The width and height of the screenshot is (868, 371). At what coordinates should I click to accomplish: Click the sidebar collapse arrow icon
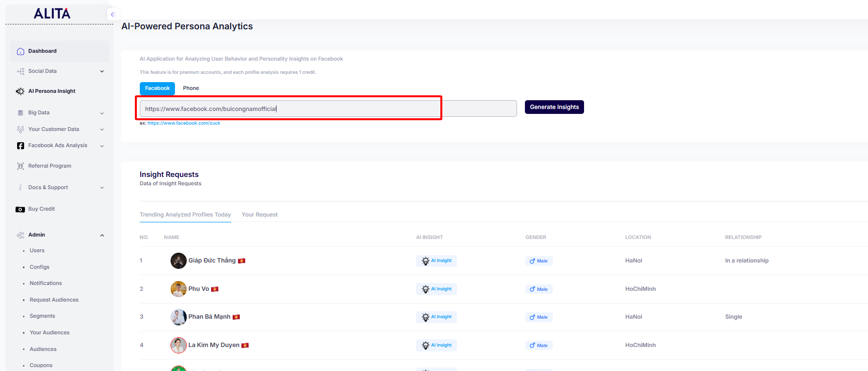pyautogui.click(x=112, y=14)
